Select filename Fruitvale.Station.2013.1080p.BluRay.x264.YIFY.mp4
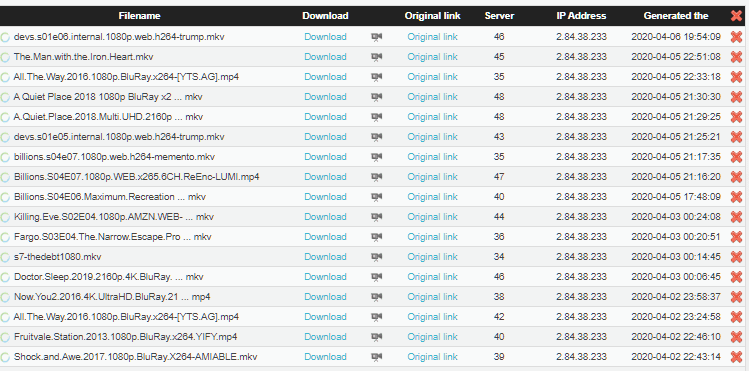 tap(126, 337)
